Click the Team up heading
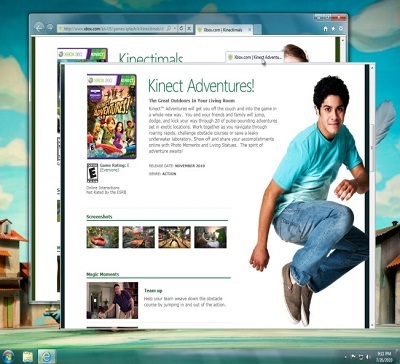 [153, 291]
